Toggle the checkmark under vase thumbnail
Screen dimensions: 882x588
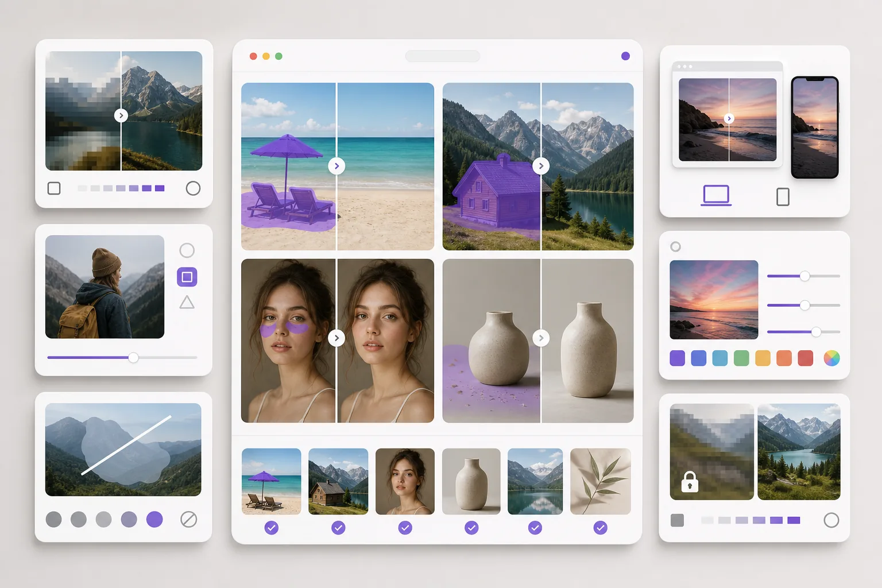pos(471,528)
